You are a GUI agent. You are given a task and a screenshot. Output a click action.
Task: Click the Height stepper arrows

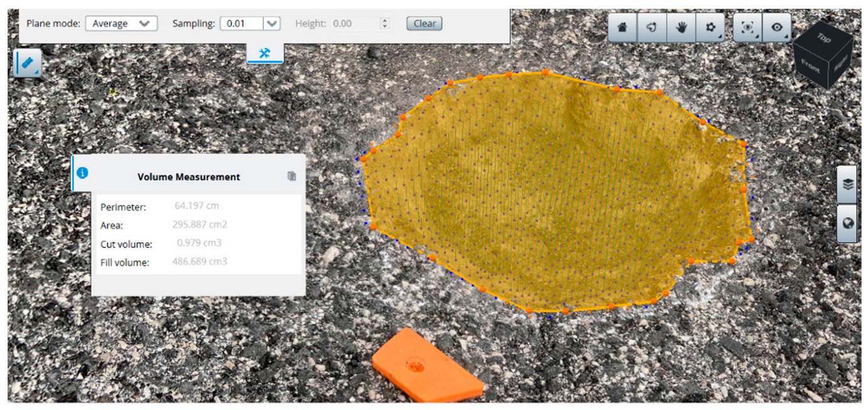pyautogui.click(x=385, y=24)
